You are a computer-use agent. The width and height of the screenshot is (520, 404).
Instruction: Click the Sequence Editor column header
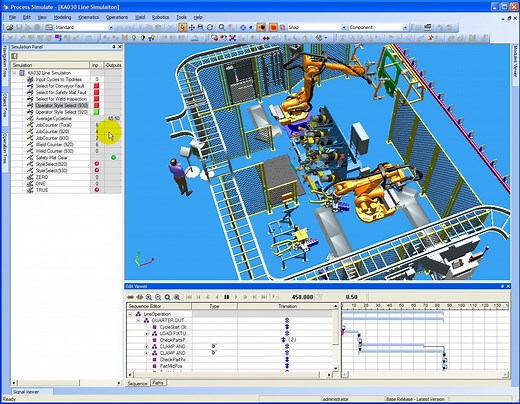click(159, 306)
